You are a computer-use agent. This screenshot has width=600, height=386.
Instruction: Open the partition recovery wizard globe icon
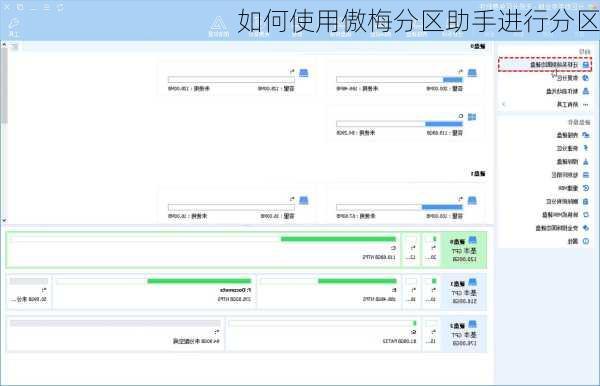tap(585, 78)
